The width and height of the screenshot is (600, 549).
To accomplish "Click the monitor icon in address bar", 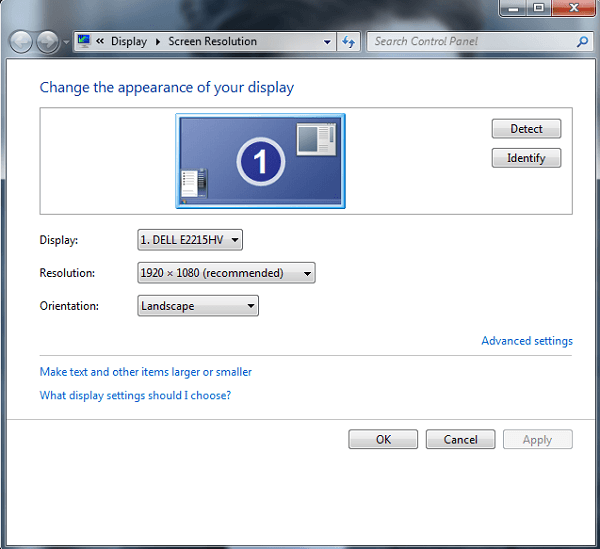I will [x=84, y=42].
